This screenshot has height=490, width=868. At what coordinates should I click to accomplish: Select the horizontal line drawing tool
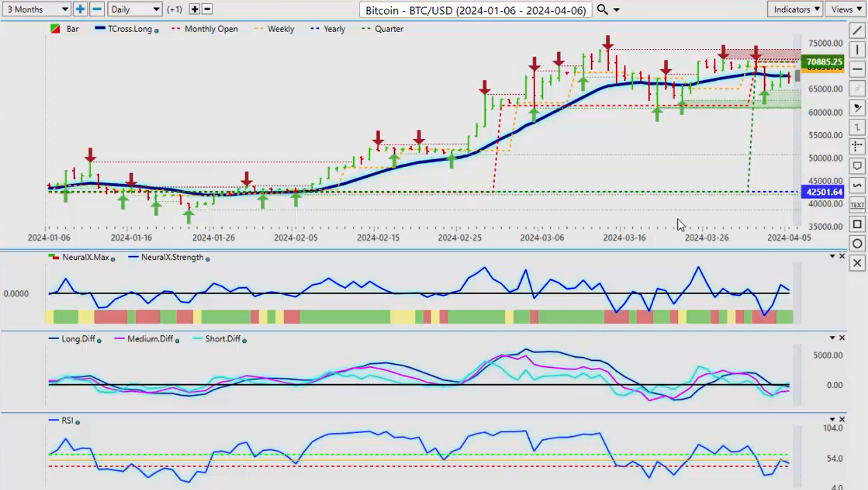857,69
